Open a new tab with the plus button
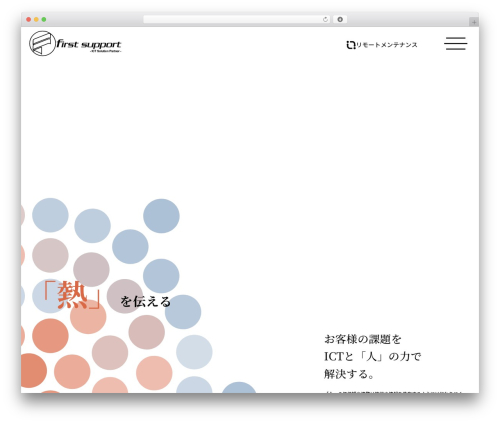Viewport: 500px width, 423px height. coord(474,22)
